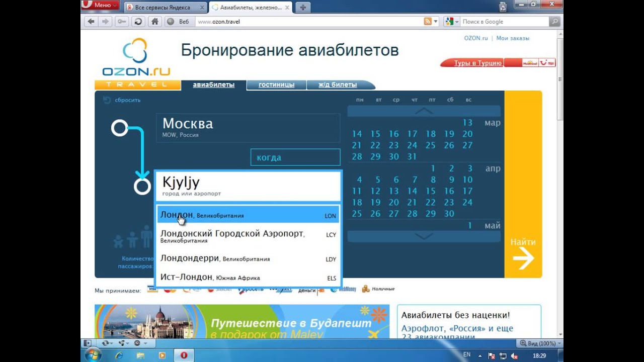The image size is (644, 362).
Task: Click the OZON.ru Travel logo
Action: [136, 63]
